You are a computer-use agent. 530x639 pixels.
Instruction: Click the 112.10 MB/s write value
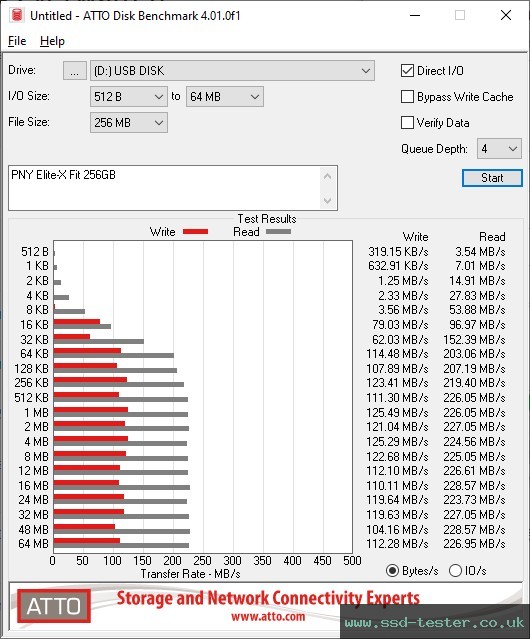397,471
